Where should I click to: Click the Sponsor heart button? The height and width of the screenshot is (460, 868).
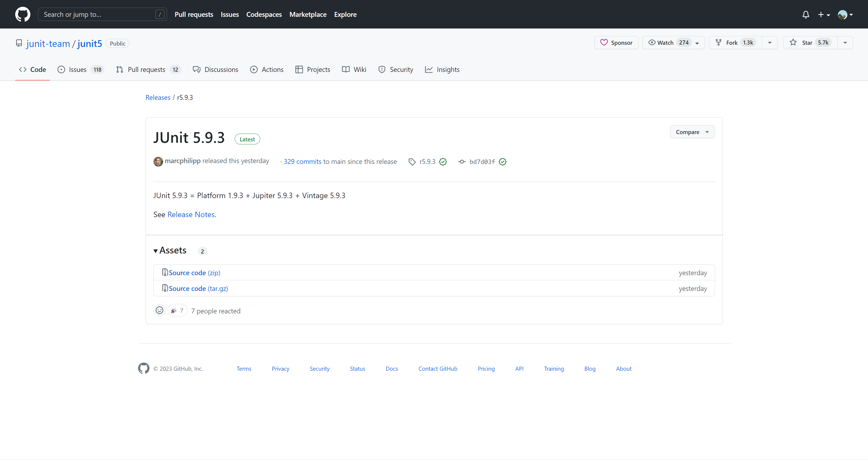pyautogui.click(x=616, y=43)
